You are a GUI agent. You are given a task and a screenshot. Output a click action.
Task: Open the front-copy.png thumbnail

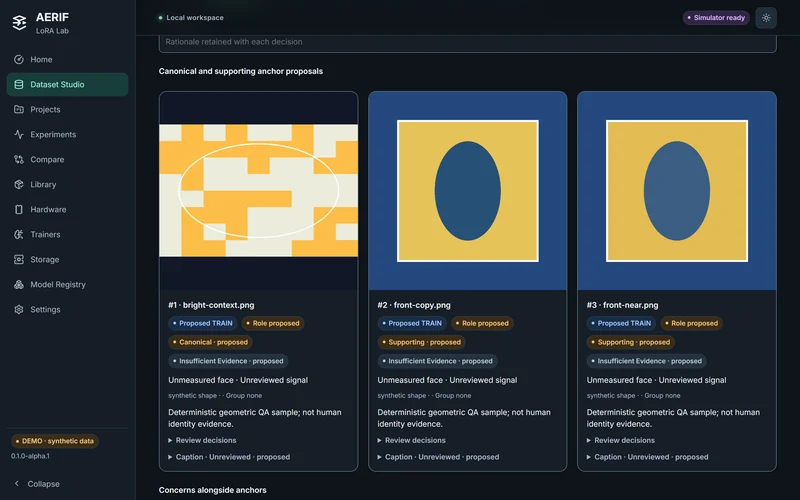(468, 190)
